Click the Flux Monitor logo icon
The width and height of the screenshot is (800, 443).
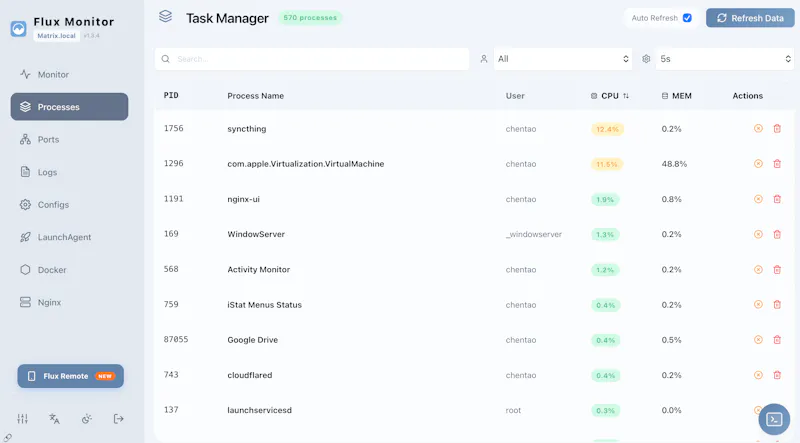[18, 29]
